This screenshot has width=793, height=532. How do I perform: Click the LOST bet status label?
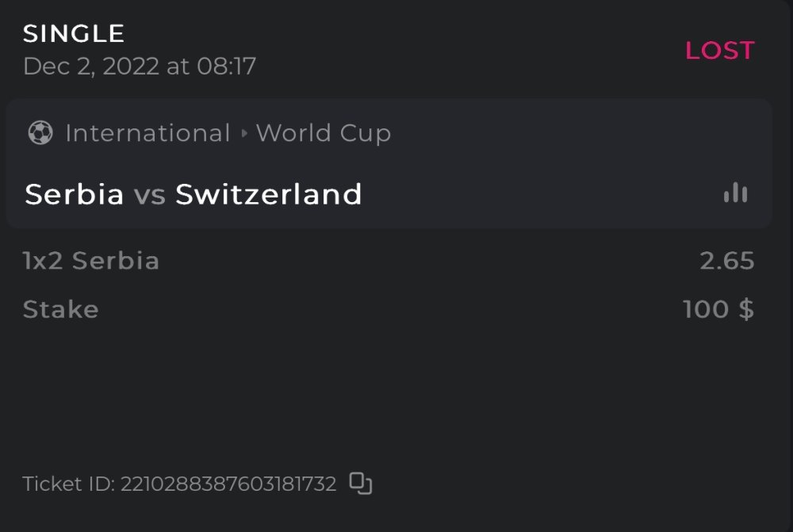pyautogui.click(x=719, y=51)
